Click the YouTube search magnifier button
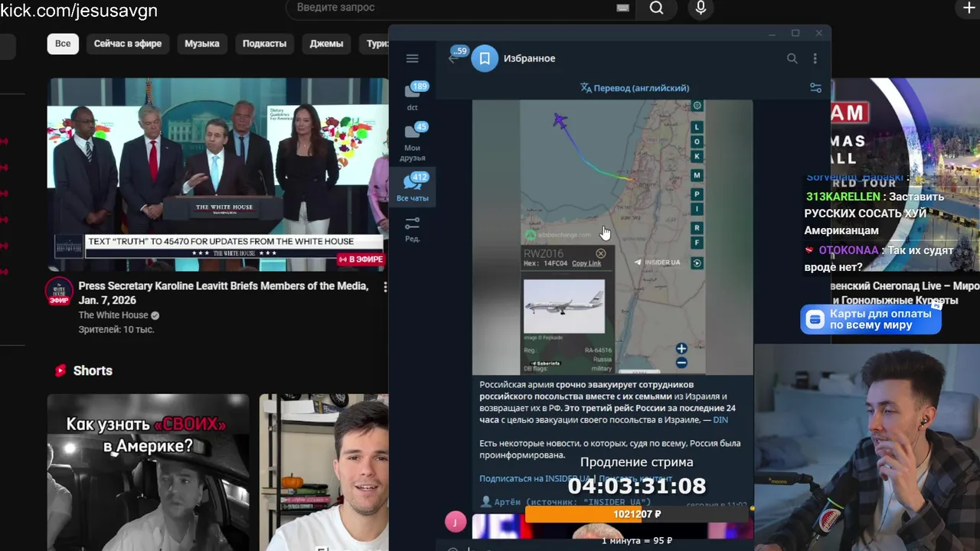980x551 pixels. click(x=656, y=8)
